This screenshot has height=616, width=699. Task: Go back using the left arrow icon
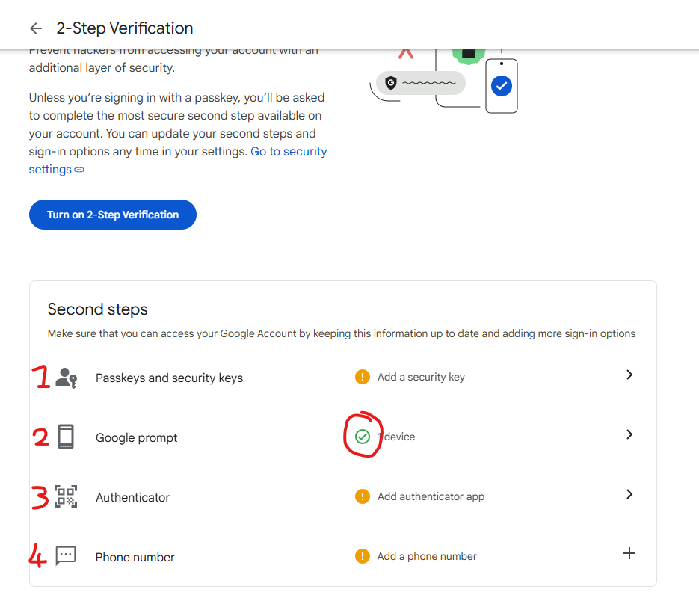[x=36, y=28]
